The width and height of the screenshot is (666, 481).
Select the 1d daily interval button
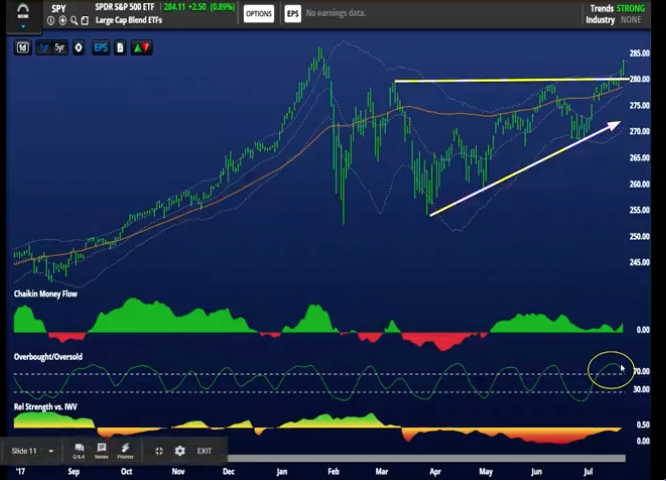click(x=23, y=47)
